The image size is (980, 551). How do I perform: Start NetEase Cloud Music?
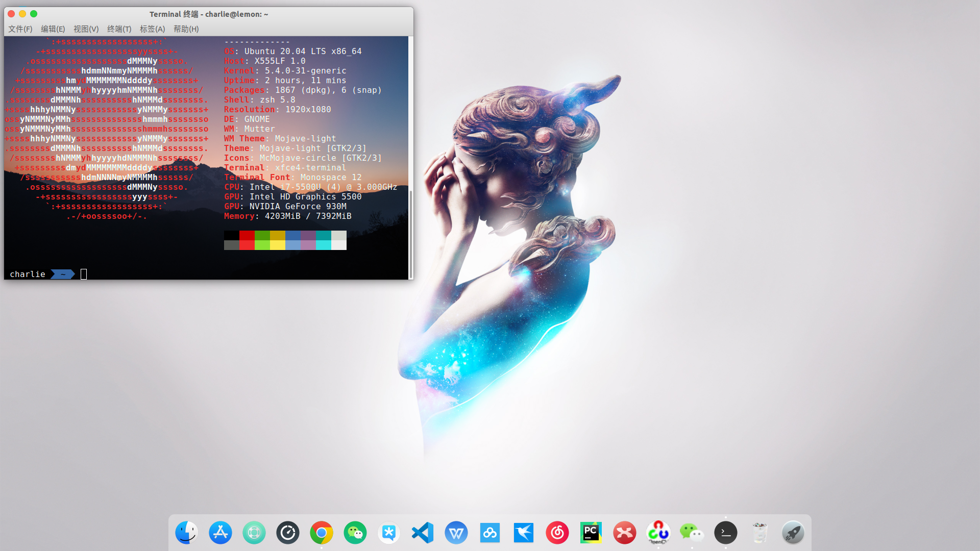[x=557, y=533]
